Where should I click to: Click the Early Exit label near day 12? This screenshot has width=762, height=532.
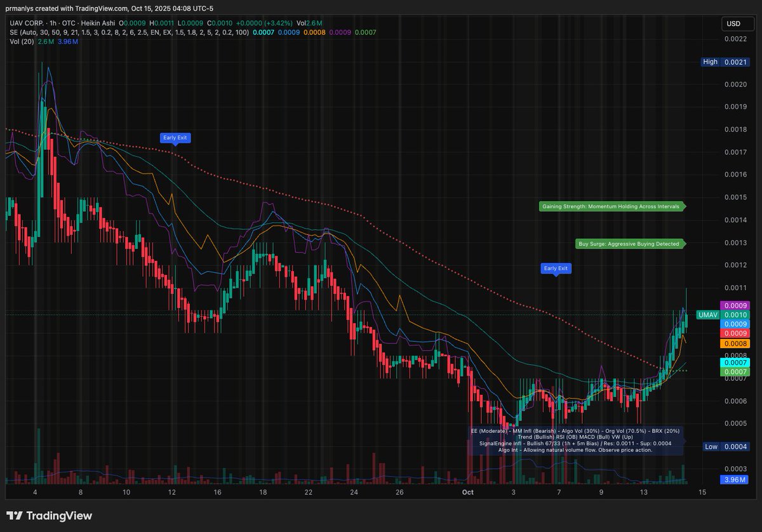click(175, 137)
